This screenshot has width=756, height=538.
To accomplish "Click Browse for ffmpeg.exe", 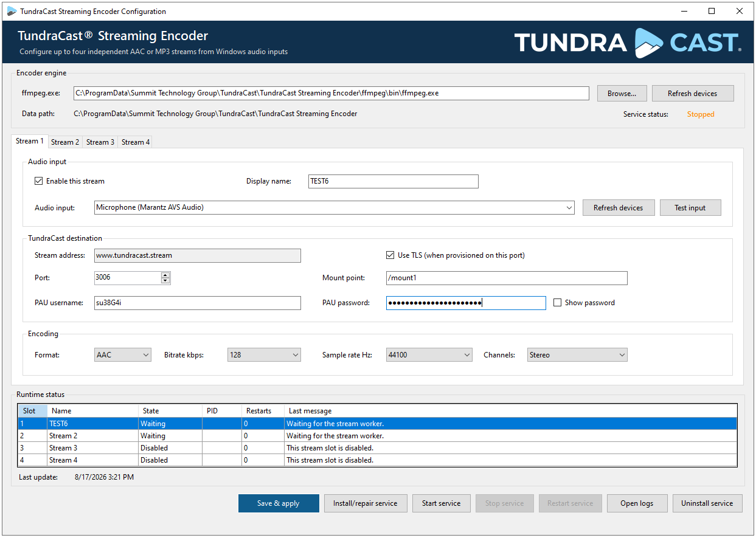I will pyautogui.click(x=622, y=94).
